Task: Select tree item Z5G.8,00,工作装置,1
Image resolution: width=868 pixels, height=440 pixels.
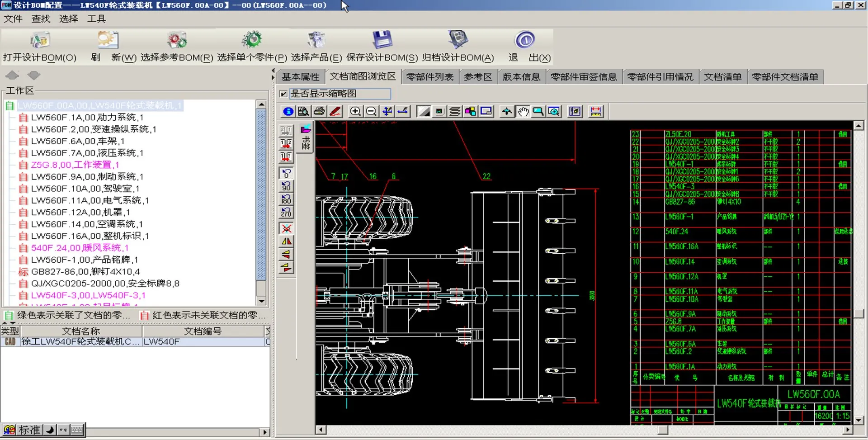Action: pyautogui.click(x=75, y=165)
